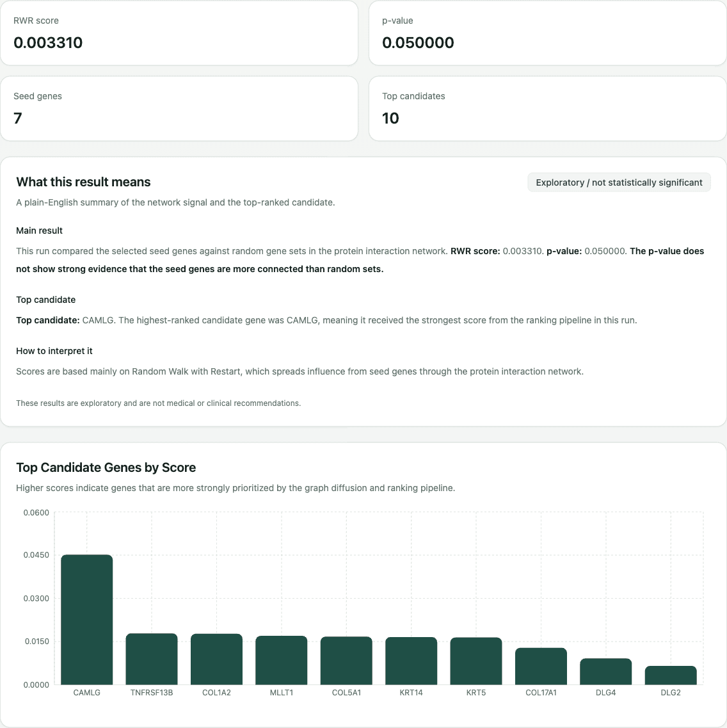Click the 'Top candidates' card label

(x=414, y=96)
